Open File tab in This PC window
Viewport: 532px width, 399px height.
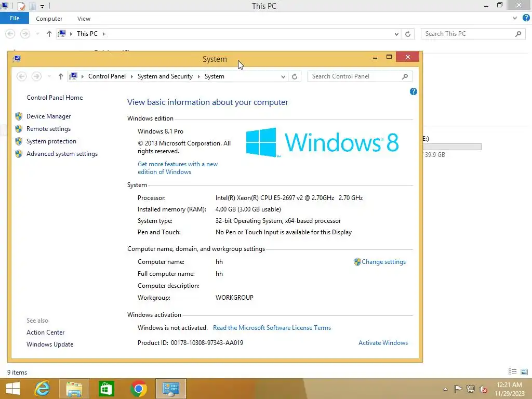15,18
